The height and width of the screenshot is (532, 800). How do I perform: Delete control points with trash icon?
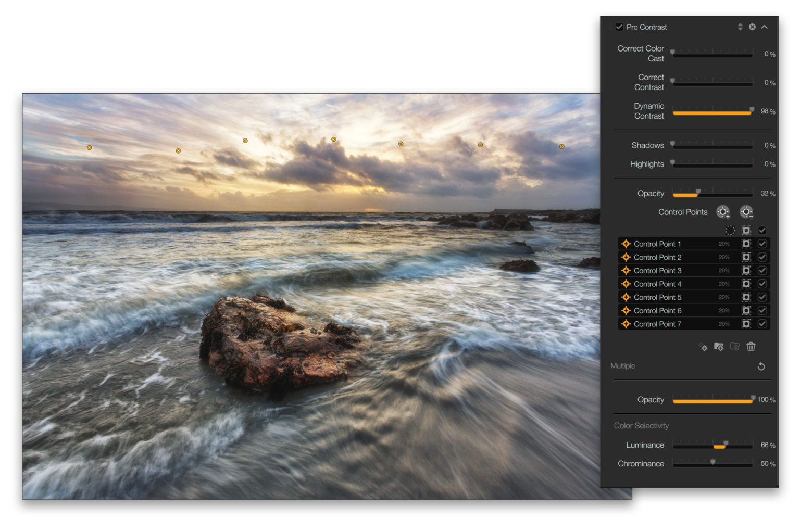pos(751,347)
